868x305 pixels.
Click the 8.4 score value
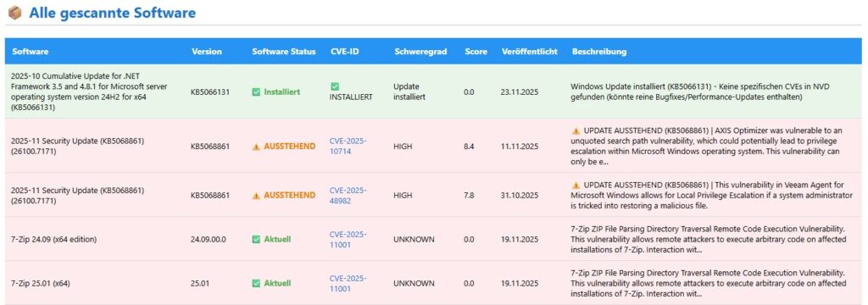[x=469, y=147]
